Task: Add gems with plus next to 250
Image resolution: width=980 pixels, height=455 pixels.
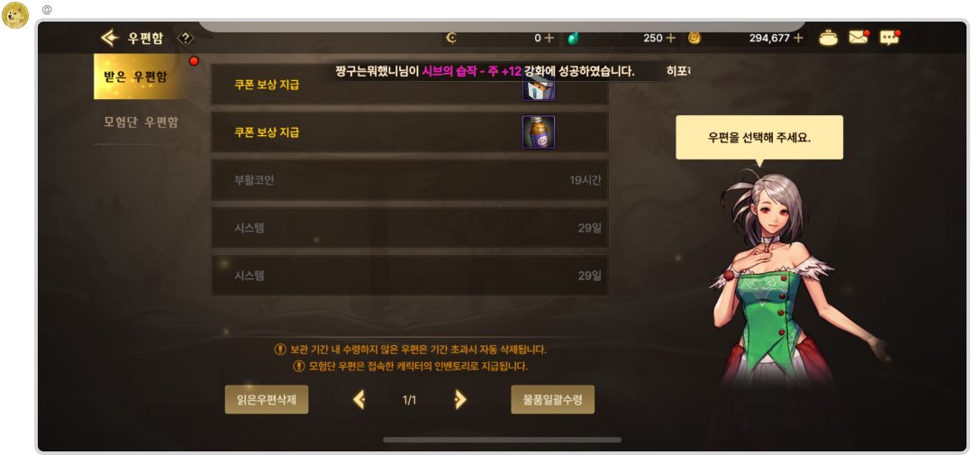Action: pyautogui.click(x=671, y=38)
